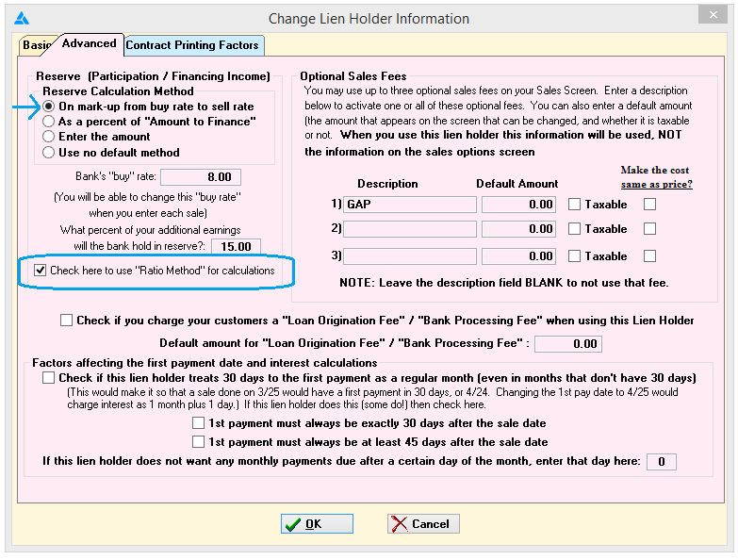738x560 pixels.
Task: Confirm changes with the OK button
Action: [x=318, y=524]
